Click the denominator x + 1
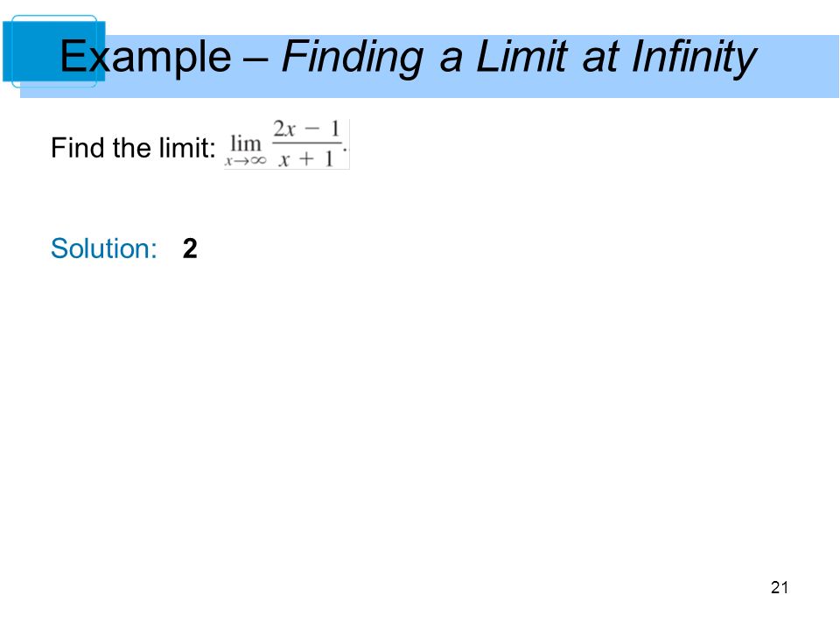Image resolution: width=840 pixels, height=630 pixels. click(x=306, y=158)
